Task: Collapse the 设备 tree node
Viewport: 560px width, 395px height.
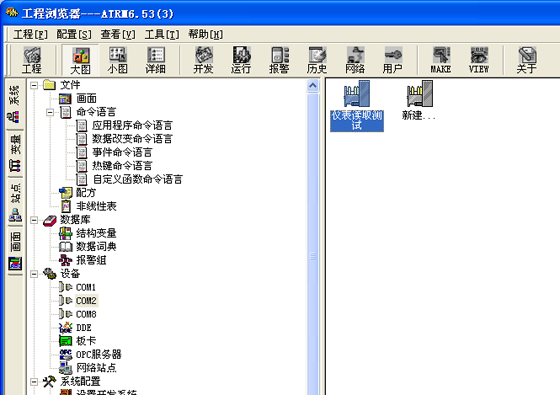Action: coord(34,274)
